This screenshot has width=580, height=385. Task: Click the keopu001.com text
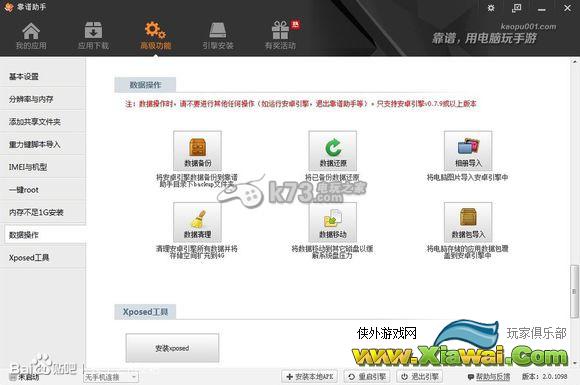528,26
